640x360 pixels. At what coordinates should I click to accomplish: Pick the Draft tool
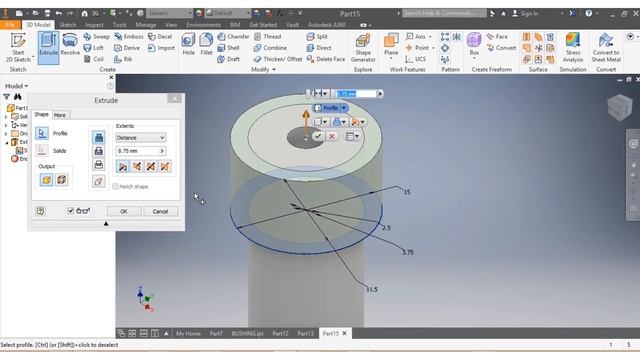[228, 59]
